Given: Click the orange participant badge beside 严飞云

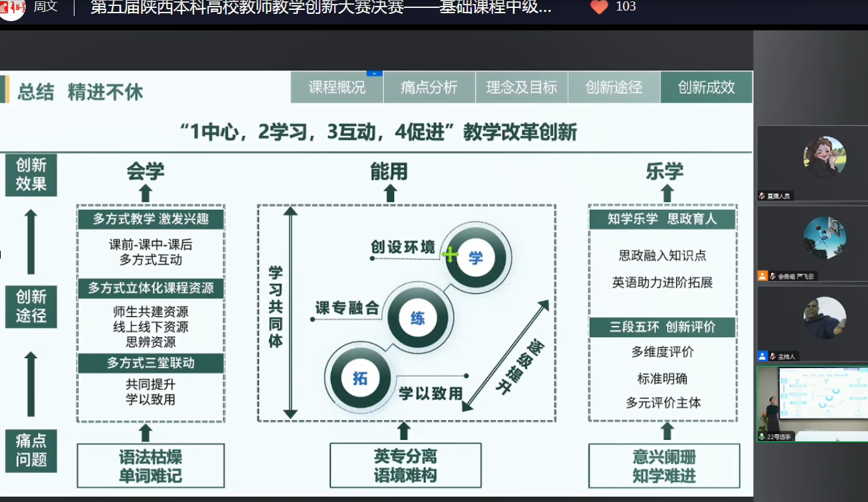Looking at the screenshot, I should click(x=762, y=277).
